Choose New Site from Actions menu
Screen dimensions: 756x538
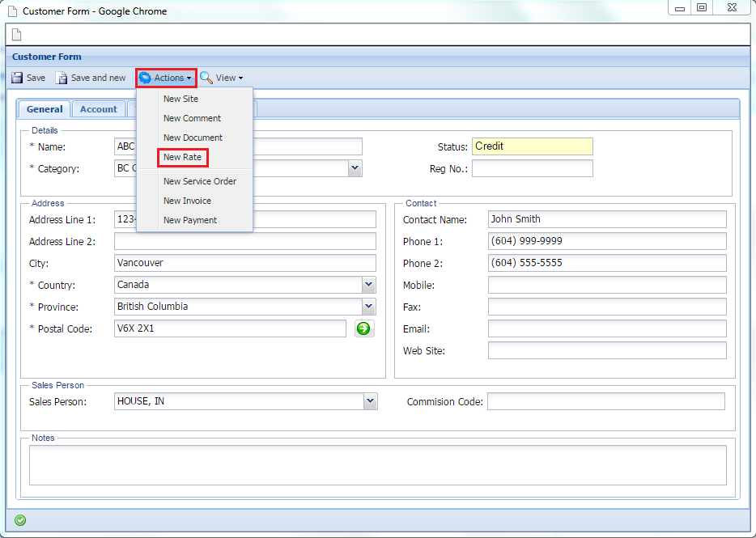pos(181,99)
